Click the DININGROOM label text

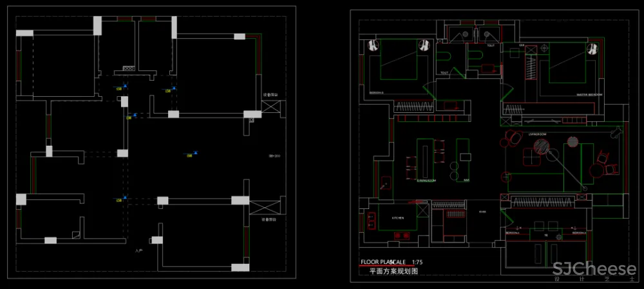click(x=427, y=181)
